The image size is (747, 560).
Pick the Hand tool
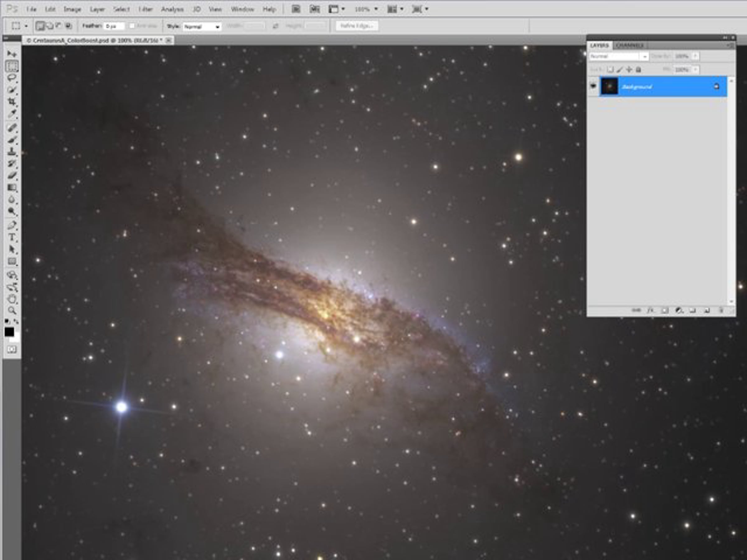(x=12, y=299)
